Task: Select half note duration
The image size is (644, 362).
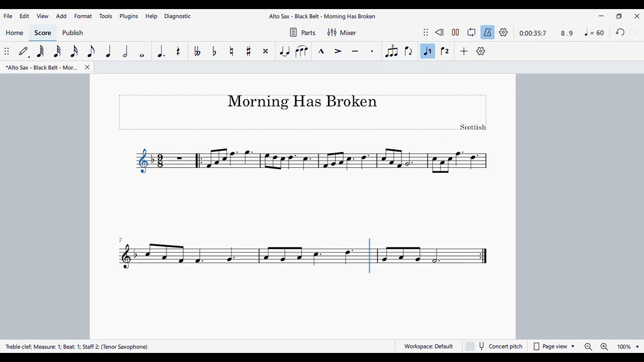Action: (125, 51)
